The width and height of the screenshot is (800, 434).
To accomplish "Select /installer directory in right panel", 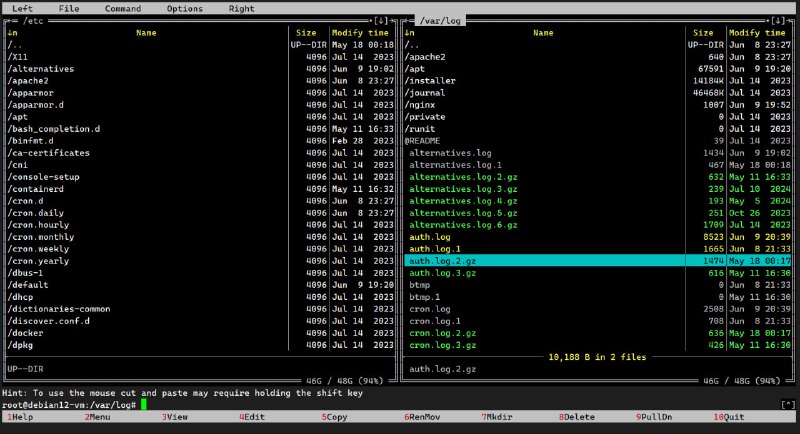I will point(544,81).
